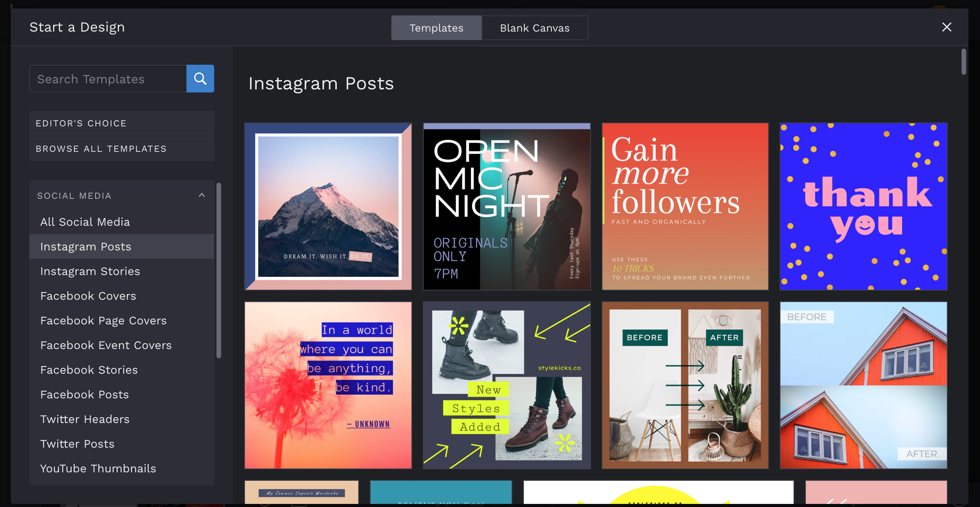Open Browse All Templates
Viewport: 980px width, 507px height.
click(122, 149)
